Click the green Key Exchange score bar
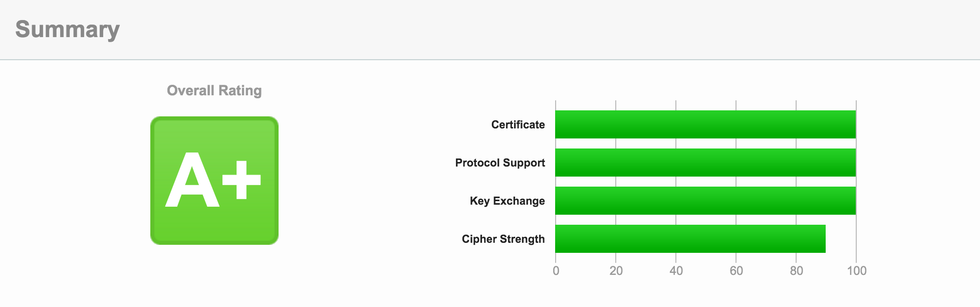Image resolution: width=980 pixels, height=307 pixels. pyautogui.click(x=705, y=201)
